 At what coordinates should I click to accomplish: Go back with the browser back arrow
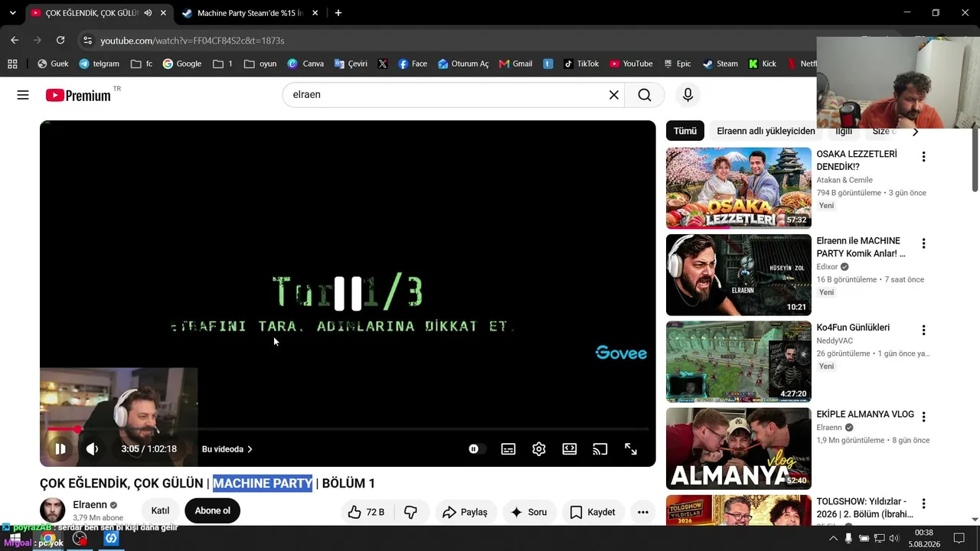coord(15,40)
